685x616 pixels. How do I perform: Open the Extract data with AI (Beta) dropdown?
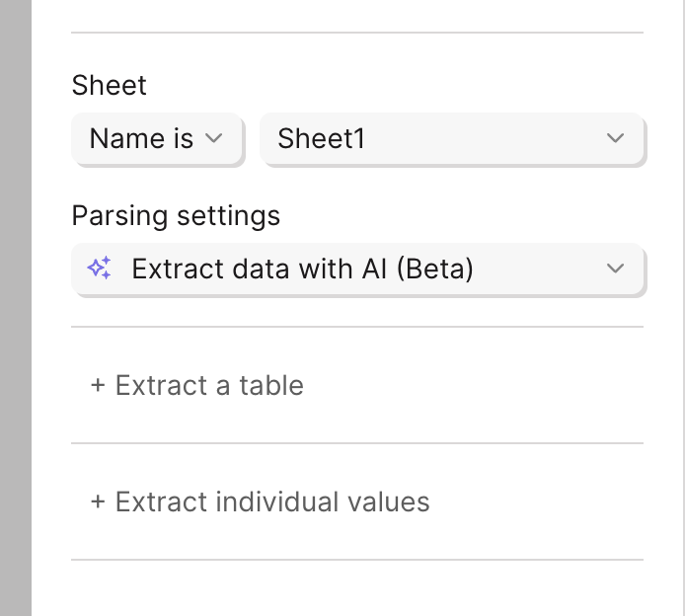tap(357, 269)
